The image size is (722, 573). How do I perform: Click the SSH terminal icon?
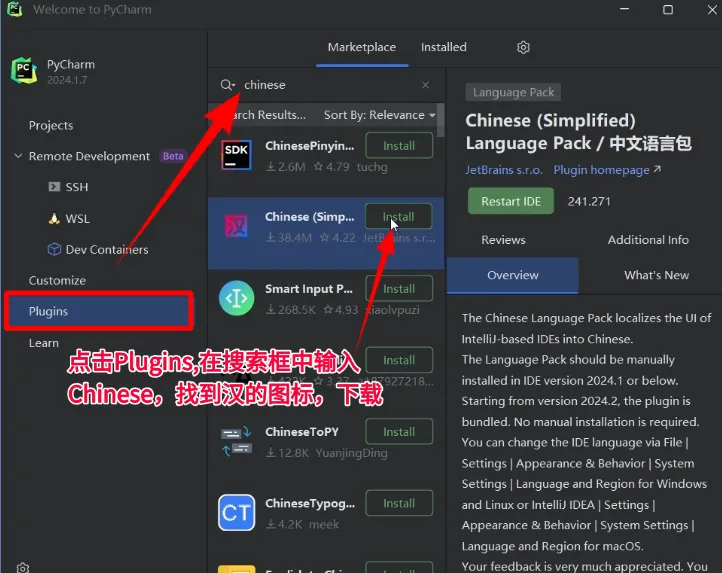54,187
